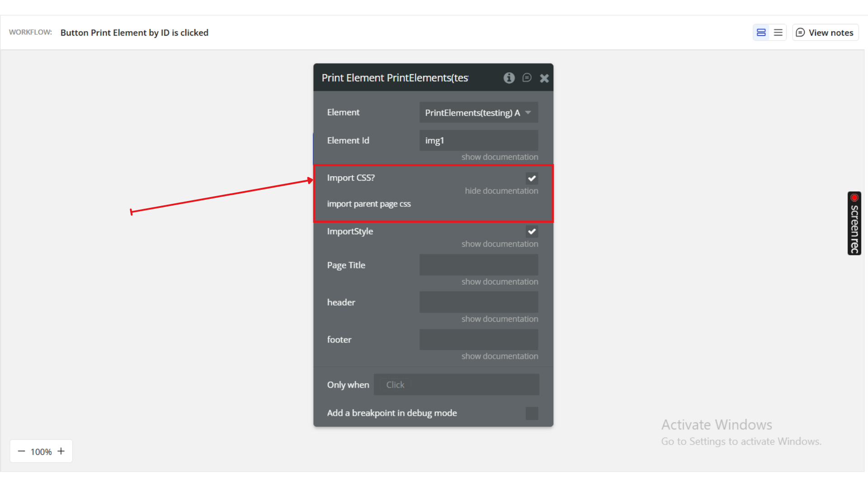Screen dimensions: 868x488
Task: Show documentation under Element Id field
Action: (x=500, y=157)
